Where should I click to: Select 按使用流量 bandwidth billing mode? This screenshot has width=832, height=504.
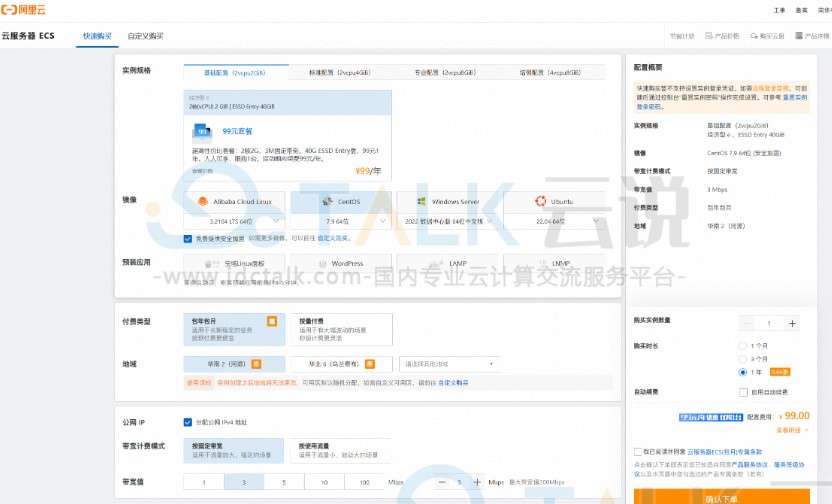340,450
